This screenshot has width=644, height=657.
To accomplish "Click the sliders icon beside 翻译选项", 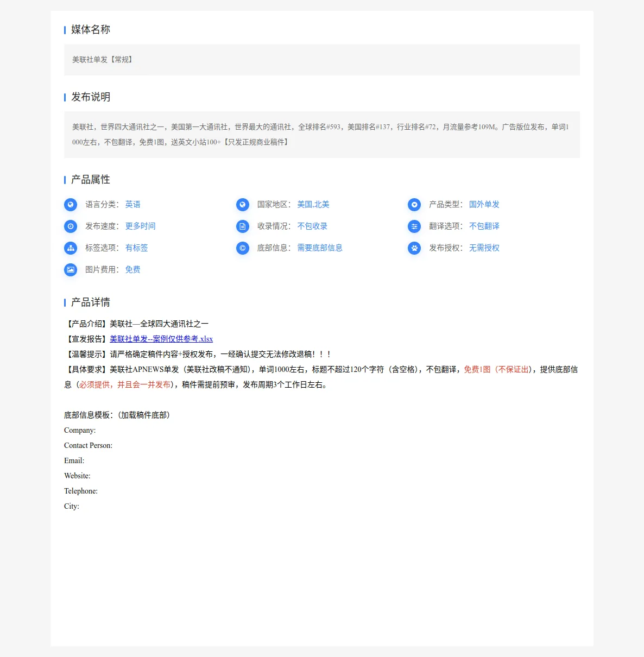I will coord(414,226).
